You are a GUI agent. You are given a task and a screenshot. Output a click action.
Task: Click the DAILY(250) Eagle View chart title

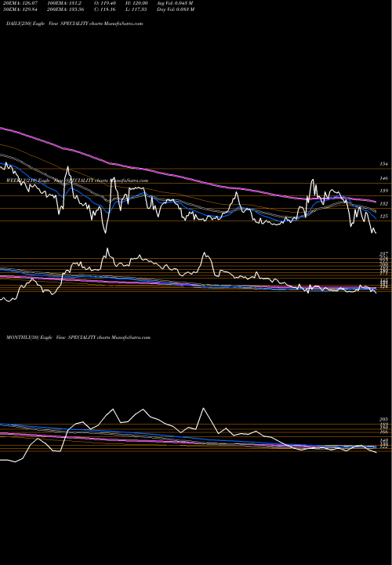point(74,24)
